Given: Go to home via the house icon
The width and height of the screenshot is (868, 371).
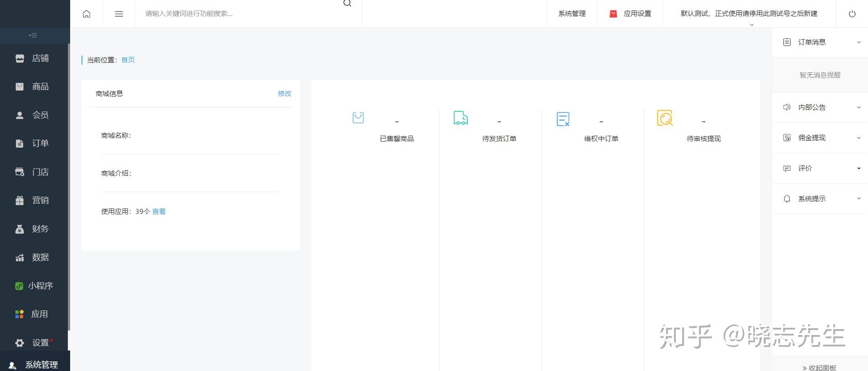Looking at the screenshot, I should click(87, 14).
